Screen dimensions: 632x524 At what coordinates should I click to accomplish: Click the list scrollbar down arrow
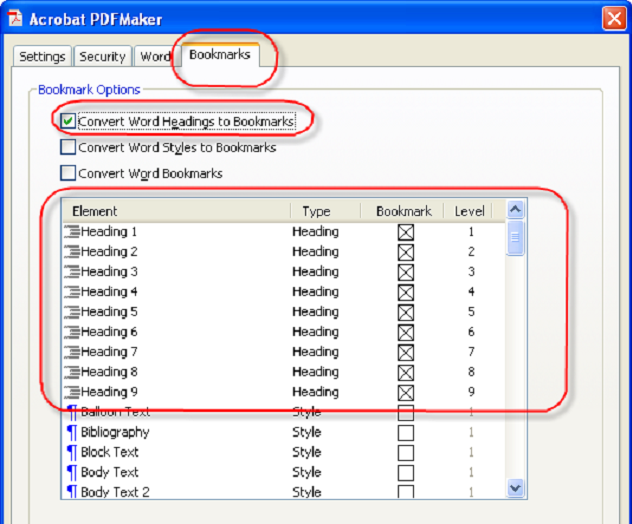[x=516, y=489]
